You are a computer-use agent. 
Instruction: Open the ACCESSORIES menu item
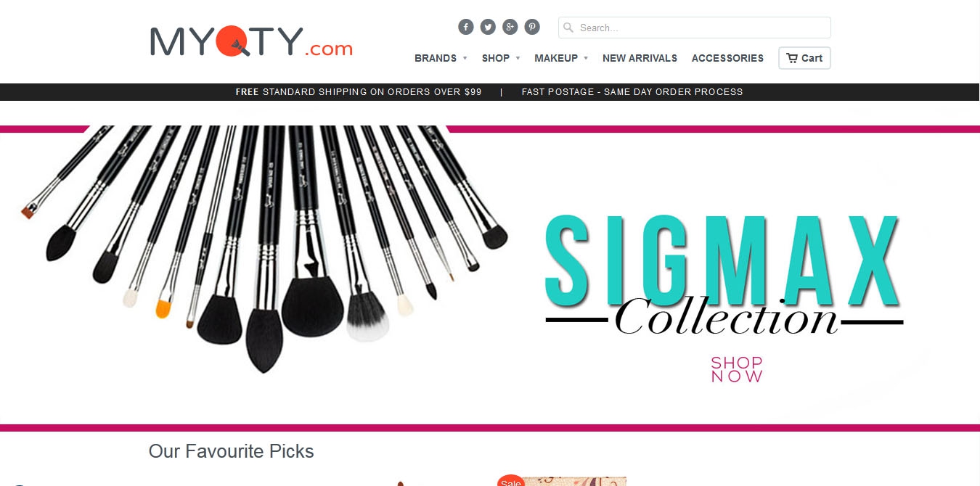727,58
